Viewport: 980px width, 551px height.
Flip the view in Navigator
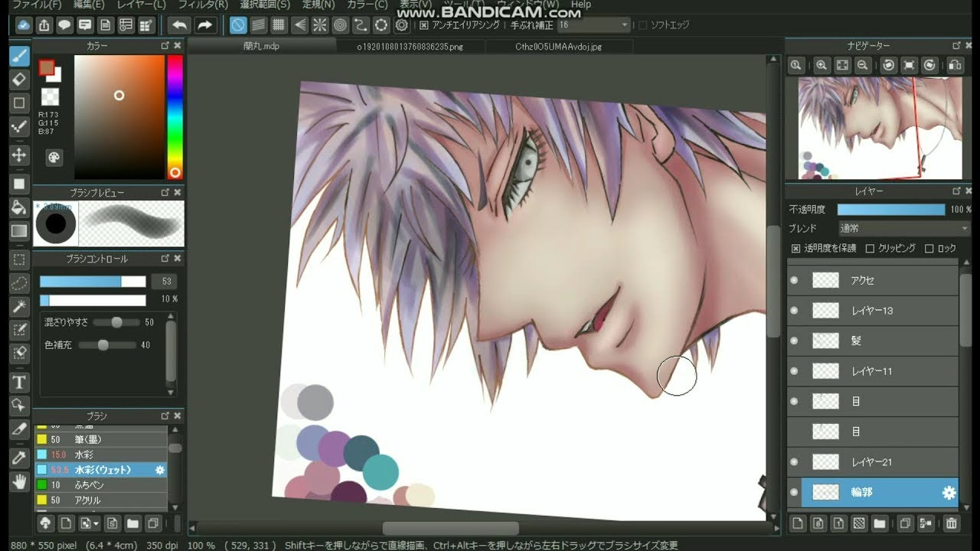click(x=955, y=66)
